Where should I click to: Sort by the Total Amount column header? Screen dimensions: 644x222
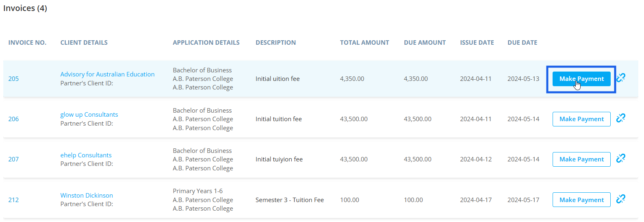pyautogui.click(x=364, y=43)
